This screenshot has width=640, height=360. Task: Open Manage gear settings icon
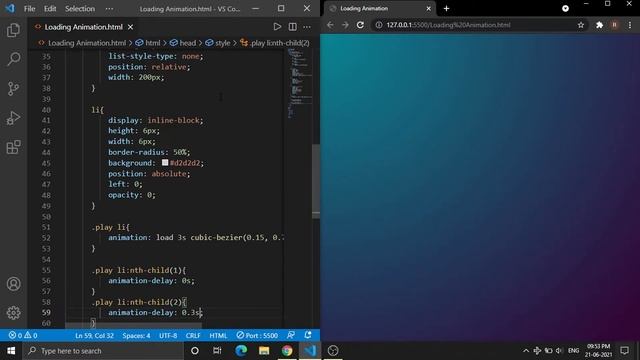coord(13,313)
